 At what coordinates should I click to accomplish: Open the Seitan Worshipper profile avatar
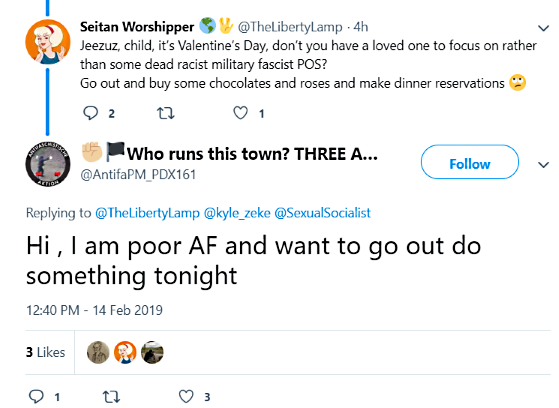tap(48, 42)
